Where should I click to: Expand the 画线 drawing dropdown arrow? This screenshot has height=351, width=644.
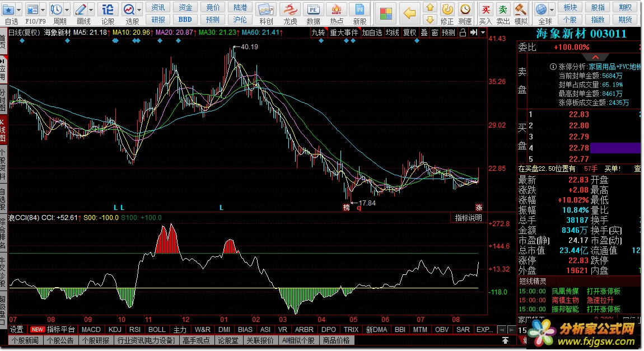91,10
